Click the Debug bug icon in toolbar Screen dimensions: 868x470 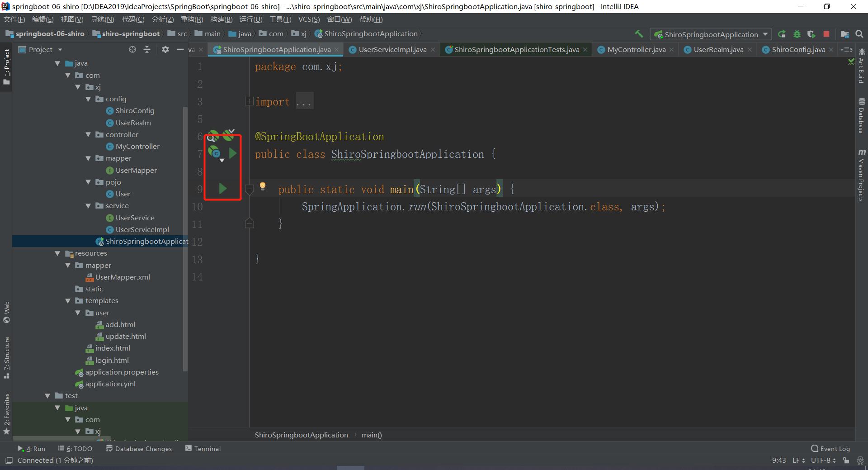(797, 34)
